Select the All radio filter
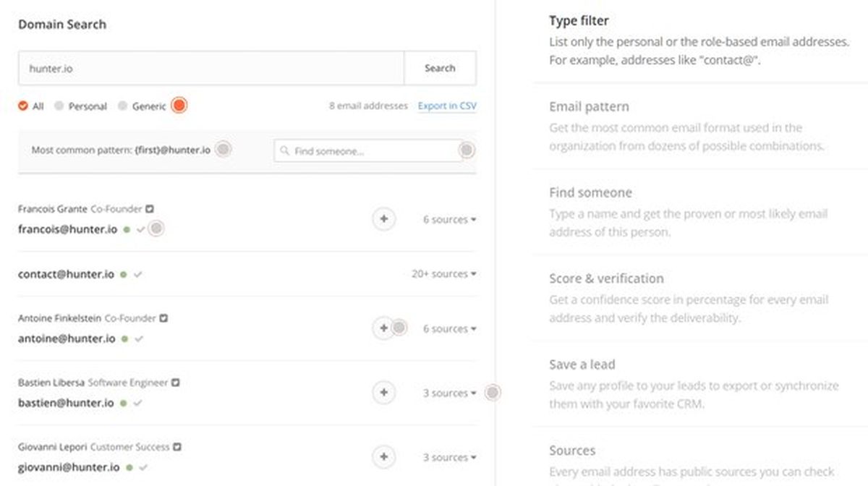868x486 pixels. pyautogui.click(x=23, y=106)
